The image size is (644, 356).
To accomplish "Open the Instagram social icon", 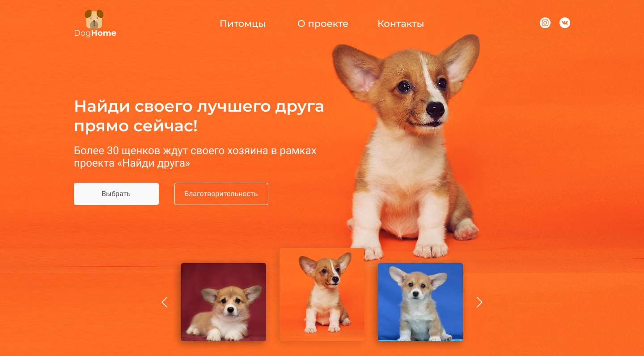I will (545, 23).
